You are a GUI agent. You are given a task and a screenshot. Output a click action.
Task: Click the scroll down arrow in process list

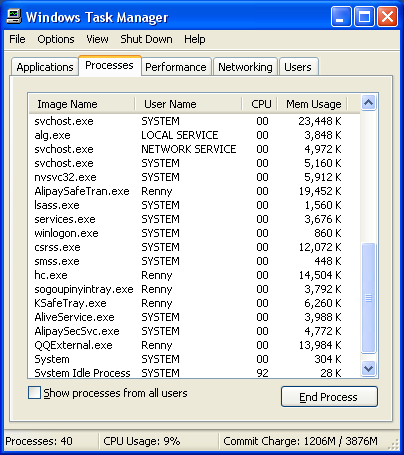pos(368,368)
